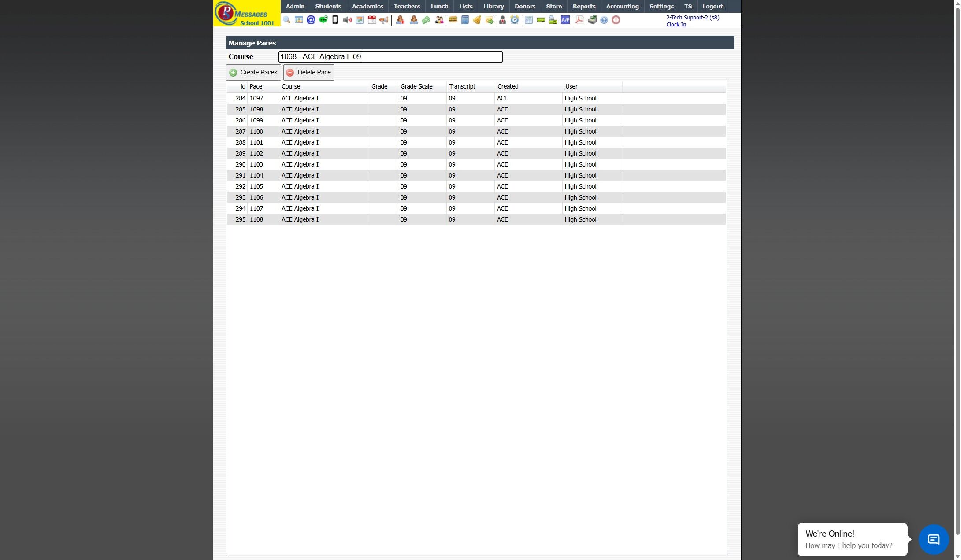Click the Course input field
The height and width of the screenshot is (560, 961).
390,57
